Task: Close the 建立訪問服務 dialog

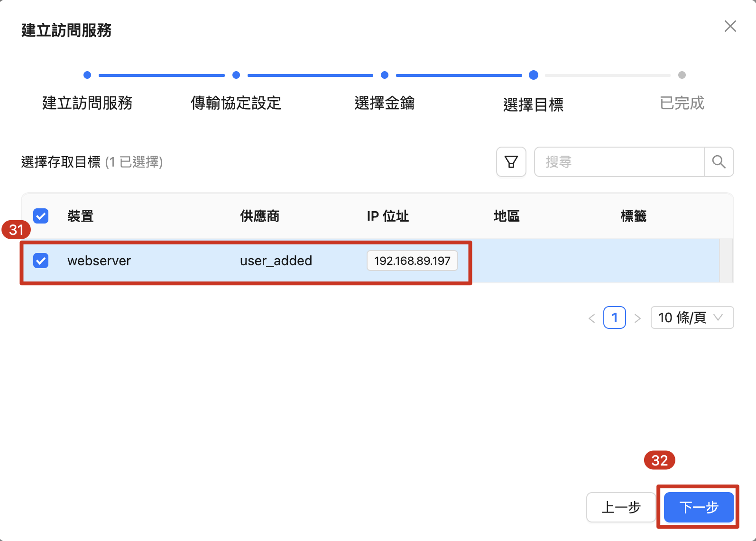Action: click(730, 26)
